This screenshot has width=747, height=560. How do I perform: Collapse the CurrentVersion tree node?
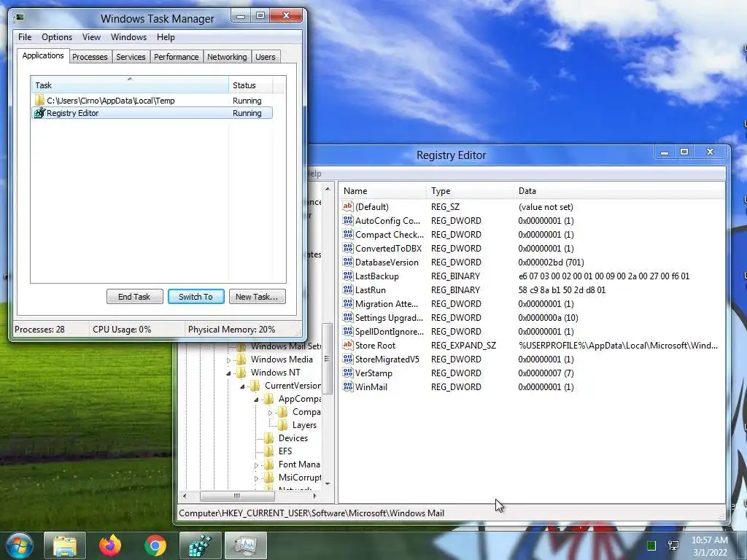(x=242, y=386)
